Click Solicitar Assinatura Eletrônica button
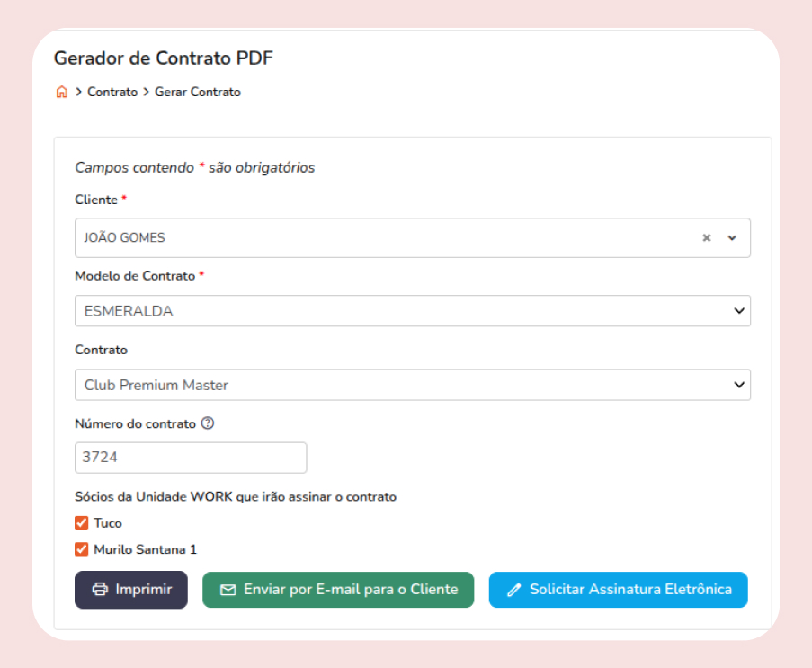The width and height of the screenshot is (812, 668). pyautogui.click(x=619, y=590)
